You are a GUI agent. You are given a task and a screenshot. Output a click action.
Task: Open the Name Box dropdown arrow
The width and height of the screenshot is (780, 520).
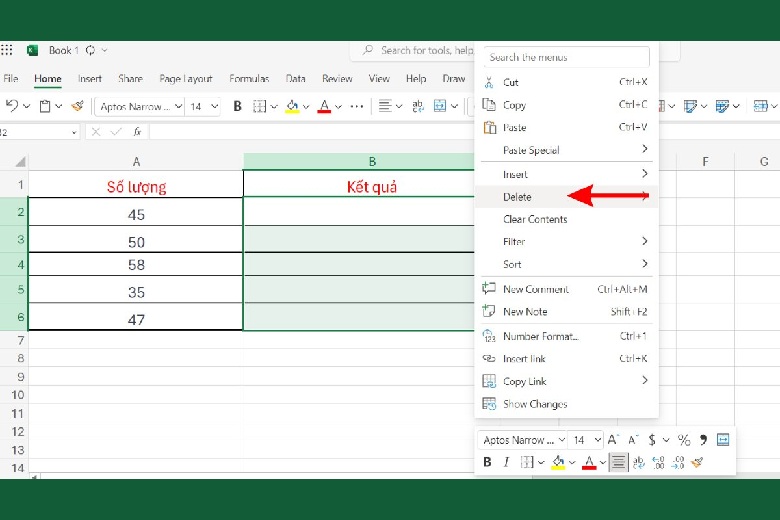(x=74, y=132)
